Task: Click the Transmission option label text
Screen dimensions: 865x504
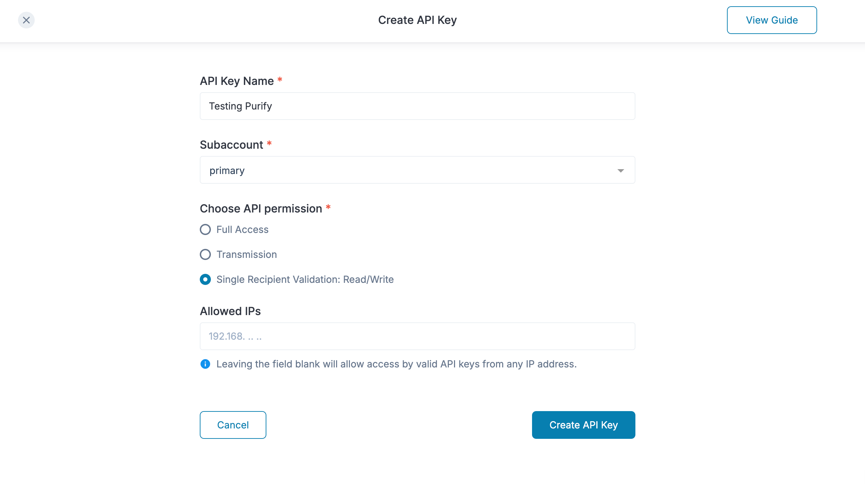Action: (x=247, y=254)
